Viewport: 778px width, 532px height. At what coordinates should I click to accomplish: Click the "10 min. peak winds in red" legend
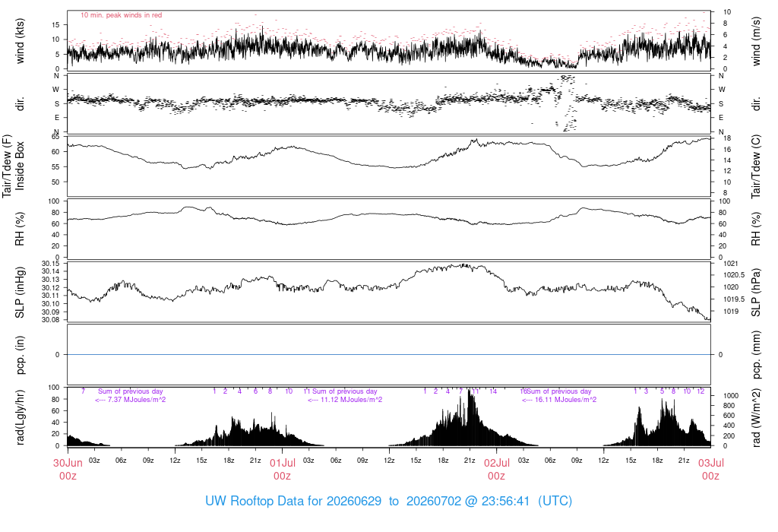121,15
